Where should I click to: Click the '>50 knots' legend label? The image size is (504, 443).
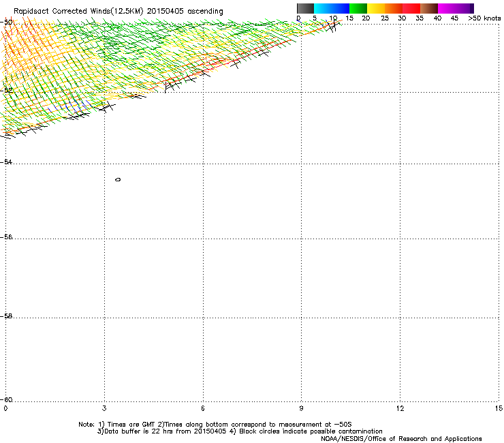[x=484, y=18]
